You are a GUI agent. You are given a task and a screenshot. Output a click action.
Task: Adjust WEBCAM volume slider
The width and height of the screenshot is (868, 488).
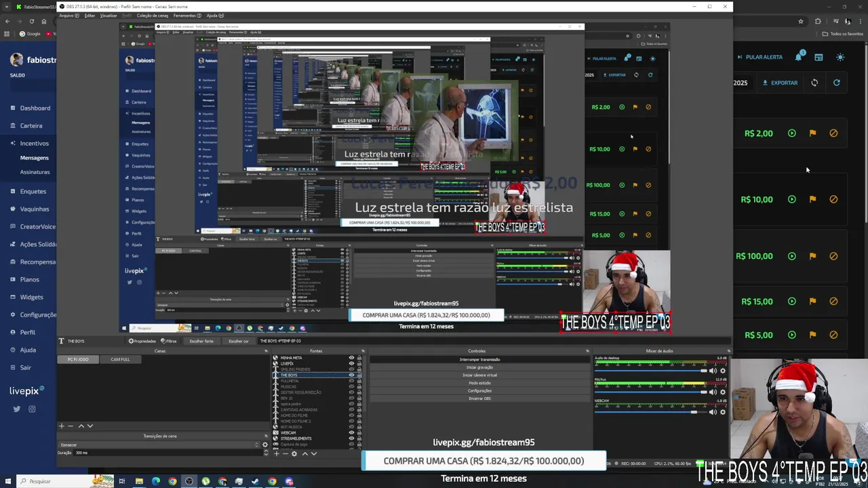tap(651, 412)
